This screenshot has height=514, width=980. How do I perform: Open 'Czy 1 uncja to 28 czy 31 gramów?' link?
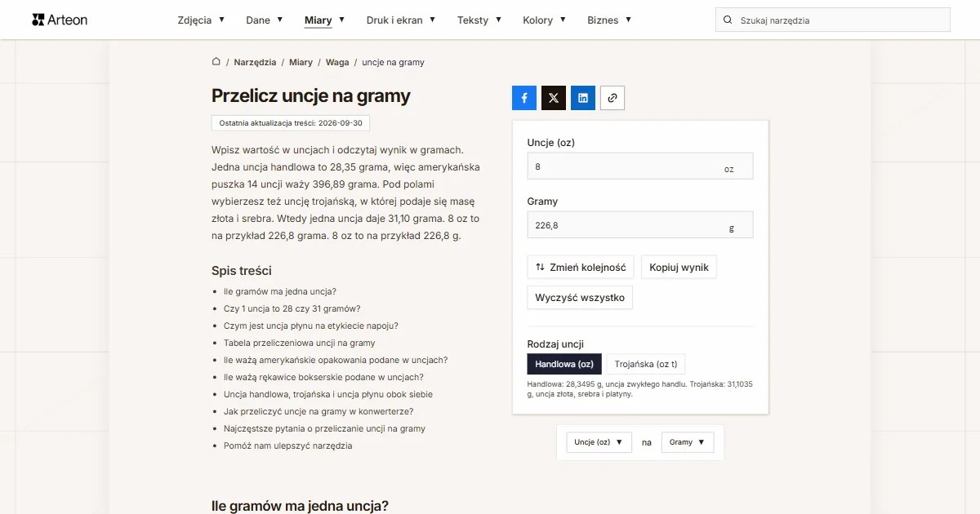click(x=292, y=308)
